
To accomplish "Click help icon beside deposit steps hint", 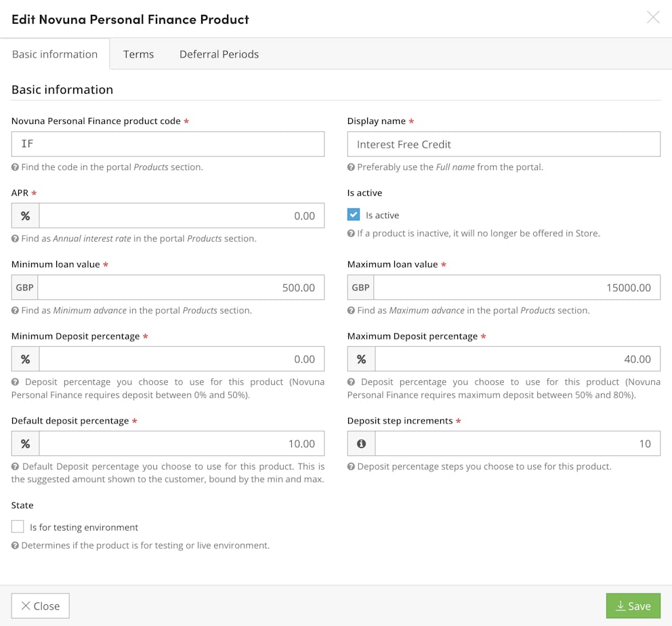I will click(351, 467).
